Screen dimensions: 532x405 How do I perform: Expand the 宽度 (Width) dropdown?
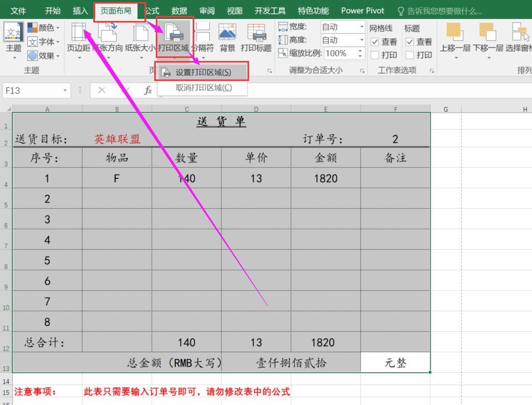pyautogui.click(x=361, y=27)
